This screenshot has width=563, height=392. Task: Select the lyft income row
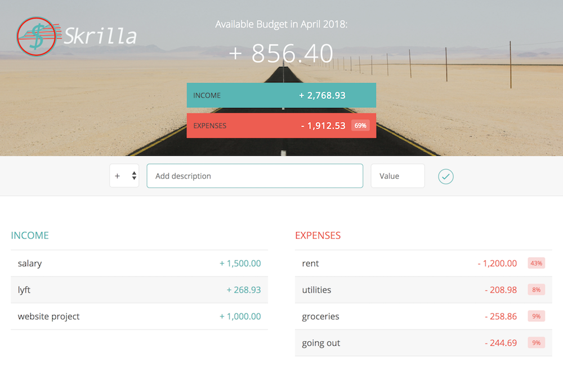pos(139,290)
